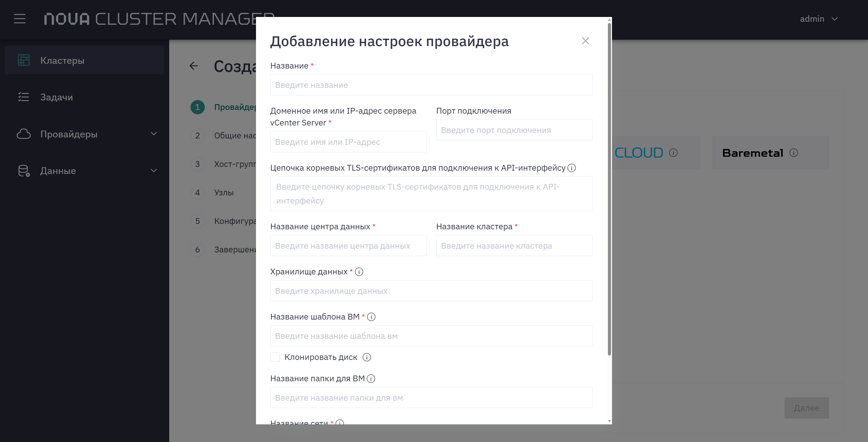This screenshot has width=868, height=442.
Task: Show info for Клонировать диск
Action: (x=367, y=357)
